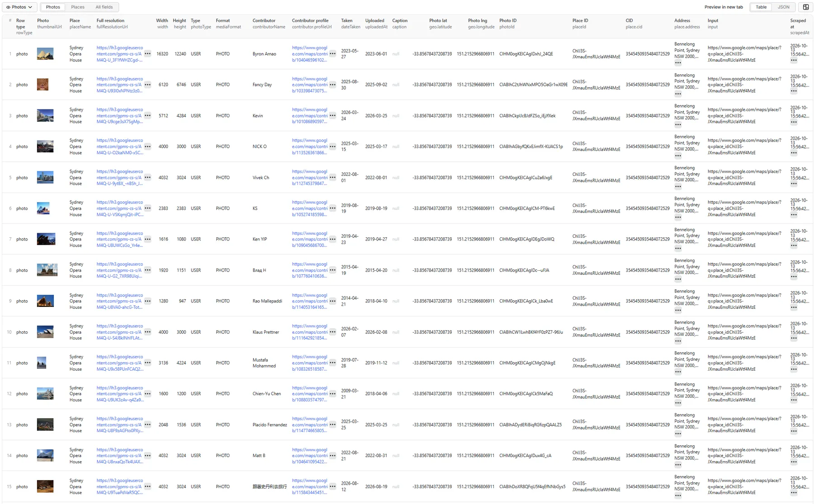Expand contributor profile URL in Mustafa Mohammed row
The width and height of the screenshot is (814, 504).
[x=333, y=363]
